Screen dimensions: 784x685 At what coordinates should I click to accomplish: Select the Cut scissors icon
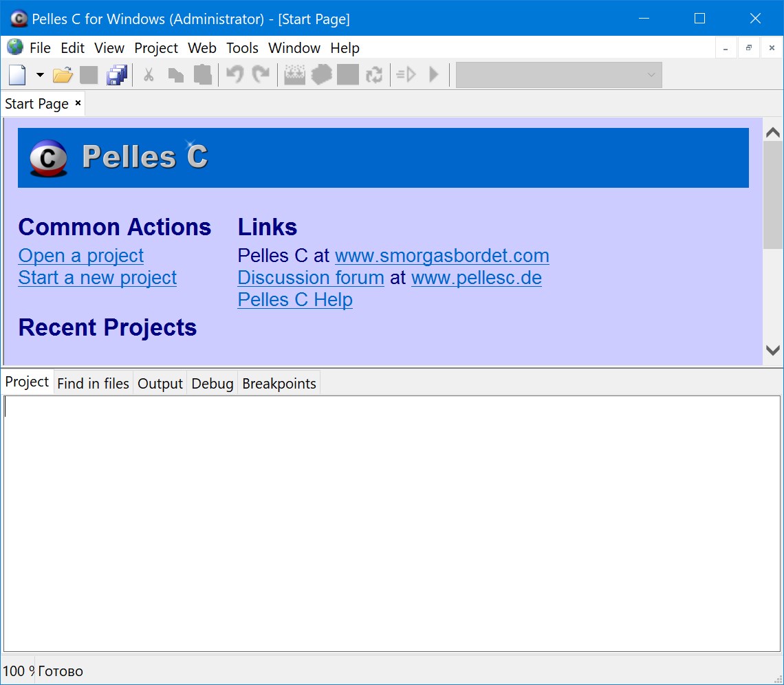coord(149,74)
